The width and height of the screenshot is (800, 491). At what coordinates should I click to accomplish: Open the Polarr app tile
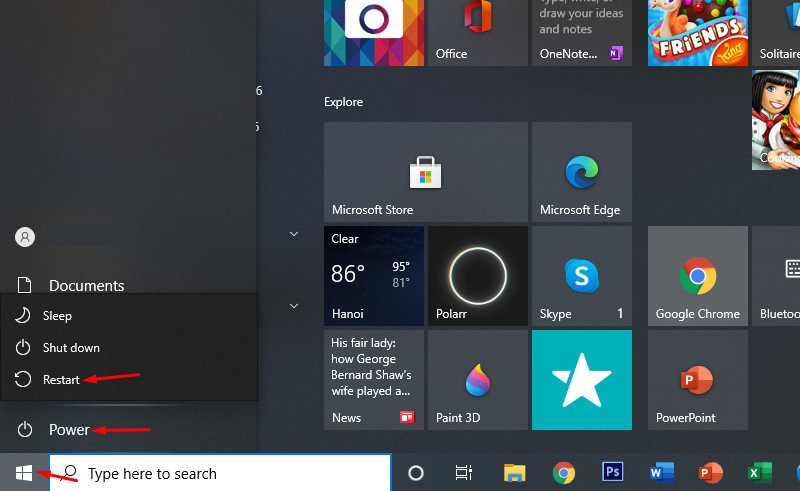pos(477,275)
